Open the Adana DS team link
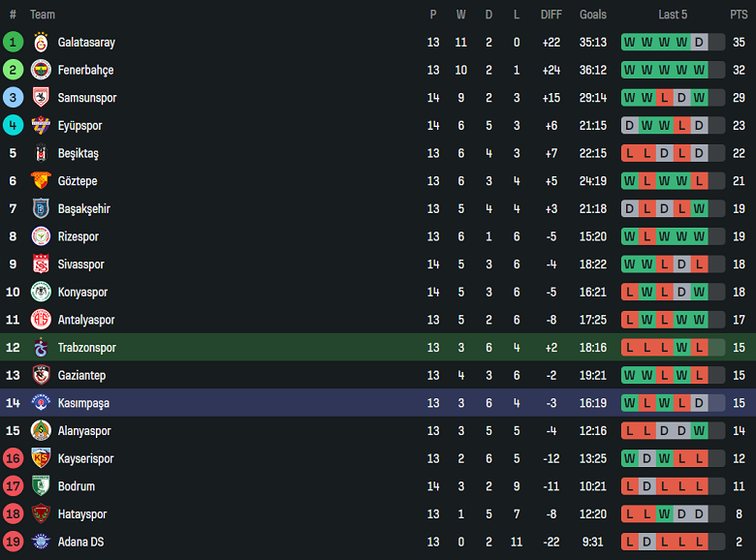The width and height of the screenshot is (756, 560). [80, 543]
